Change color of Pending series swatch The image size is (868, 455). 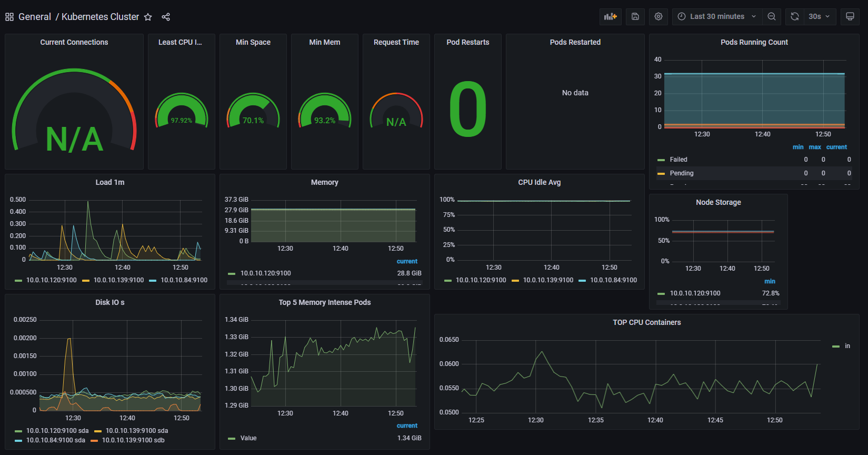661,174
